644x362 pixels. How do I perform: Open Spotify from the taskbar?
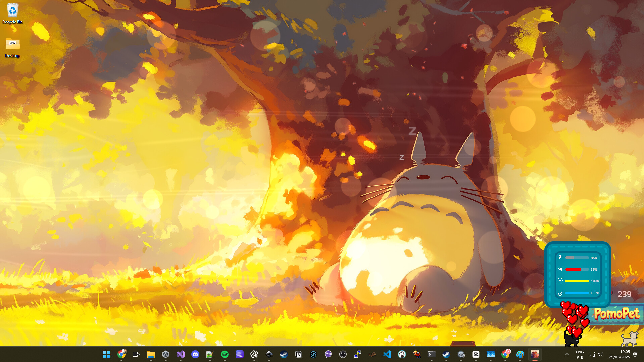coord(225,354)
